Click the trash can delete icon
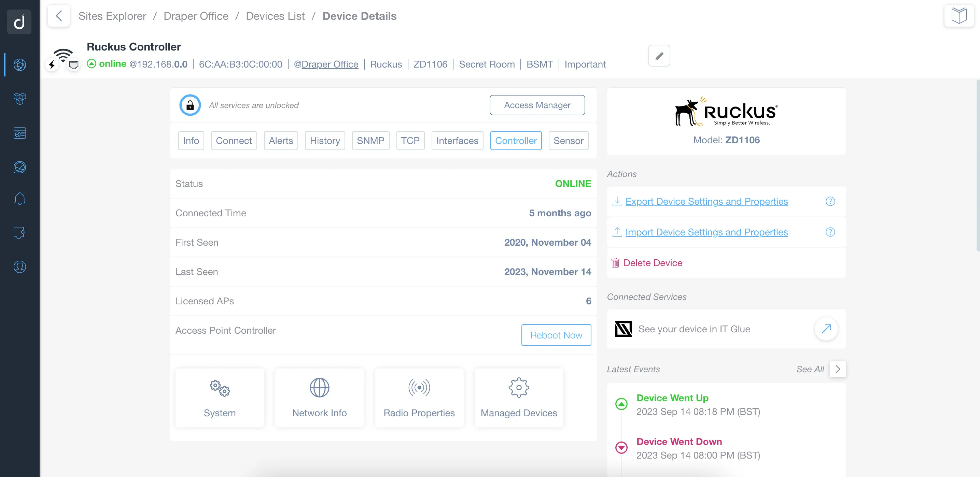Viewport: 980px width, 477px height. pos(615,263)
